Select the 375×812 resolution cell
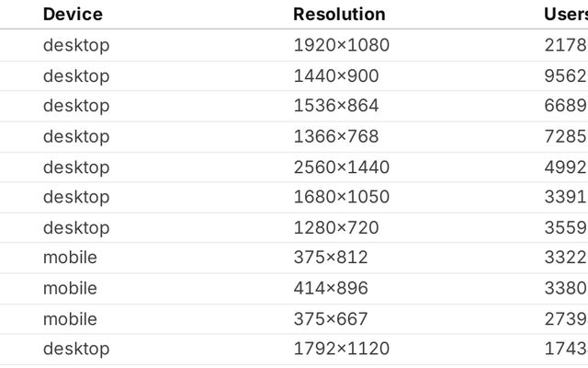The height and width of the screenshot is (368, 588). click(x=330, y=258)
